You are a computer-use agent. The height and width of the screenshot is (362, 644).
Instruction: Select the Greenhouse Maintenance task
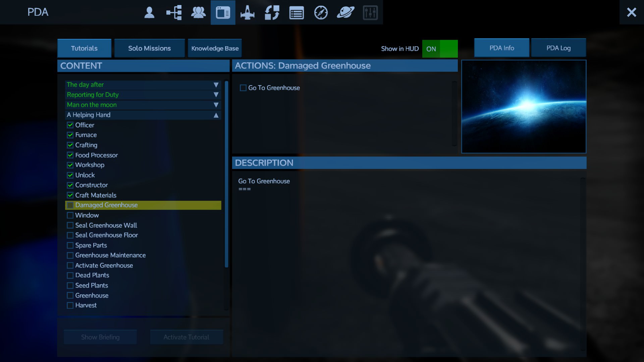(x=143, y=255)
